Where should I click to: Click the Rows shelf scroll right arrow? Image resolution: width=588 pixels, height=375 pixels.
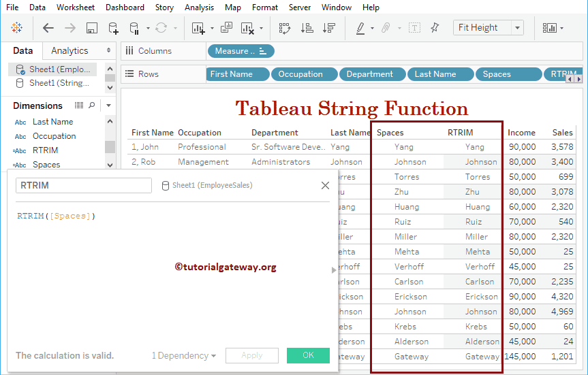point(579,79)
